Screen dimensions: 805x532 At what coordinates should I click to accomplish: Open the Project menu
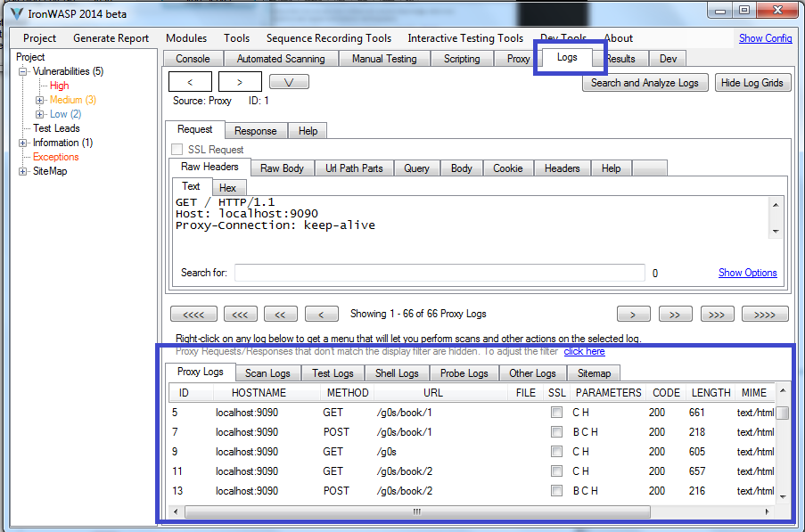click(x=39, y=38)
